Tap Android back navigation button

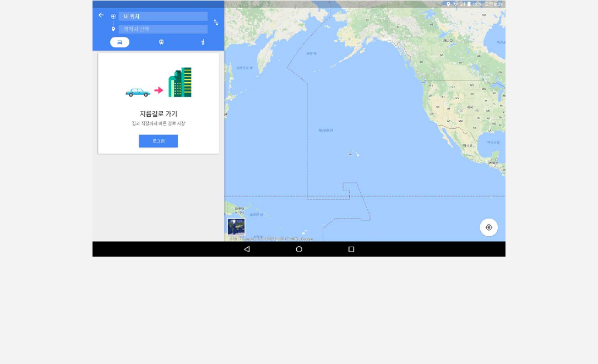[247, 249]
